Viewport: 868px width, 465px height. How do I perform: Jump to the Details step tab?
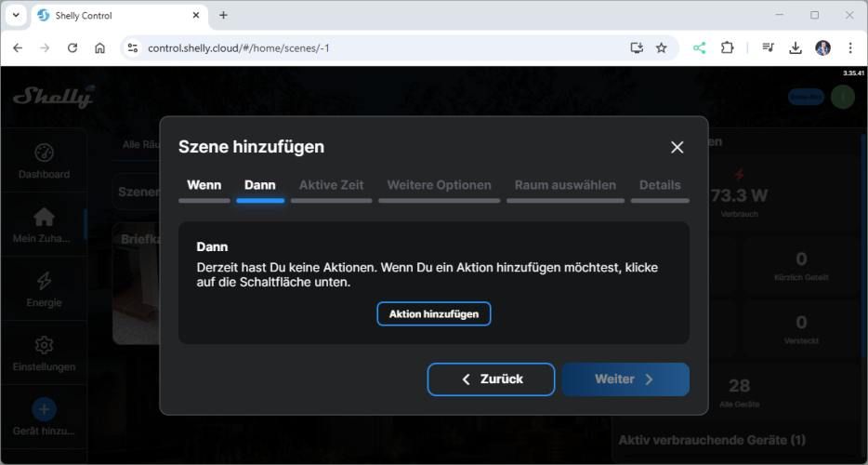[660, 185]
